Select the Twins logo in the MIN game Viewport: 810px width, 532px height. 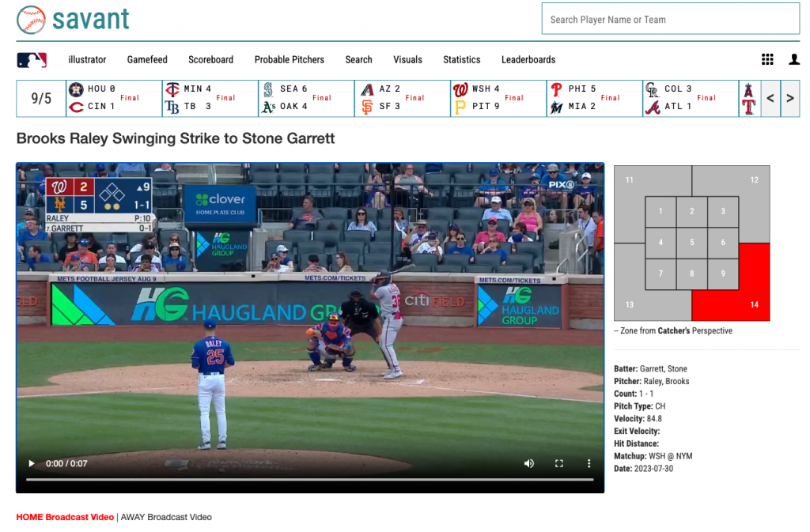173,89
